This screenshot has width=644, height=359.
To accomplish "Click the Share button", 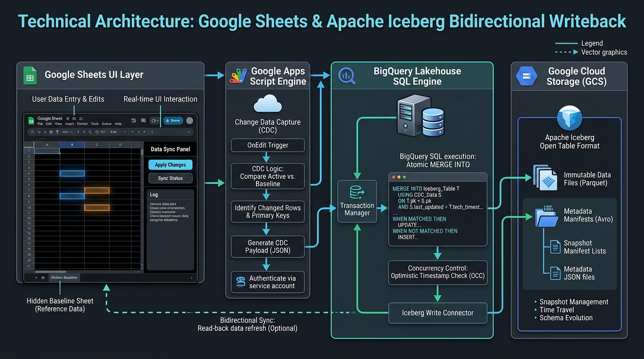I will click(x=173, y=121).
